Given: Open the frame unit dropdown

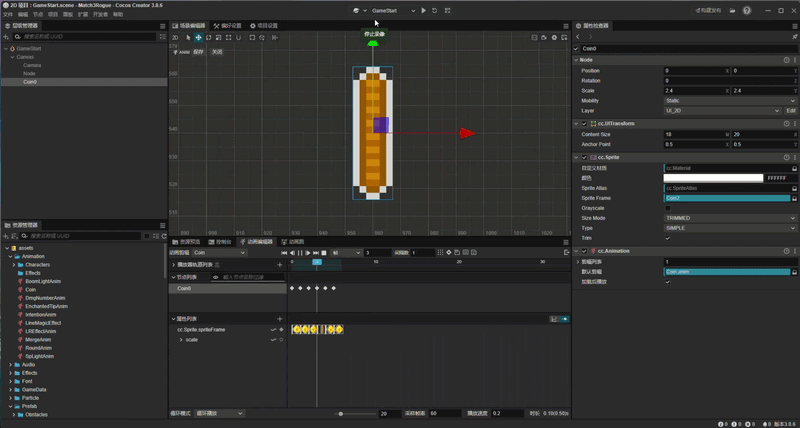Looking at the screenshot, I should tap(346, 253).
